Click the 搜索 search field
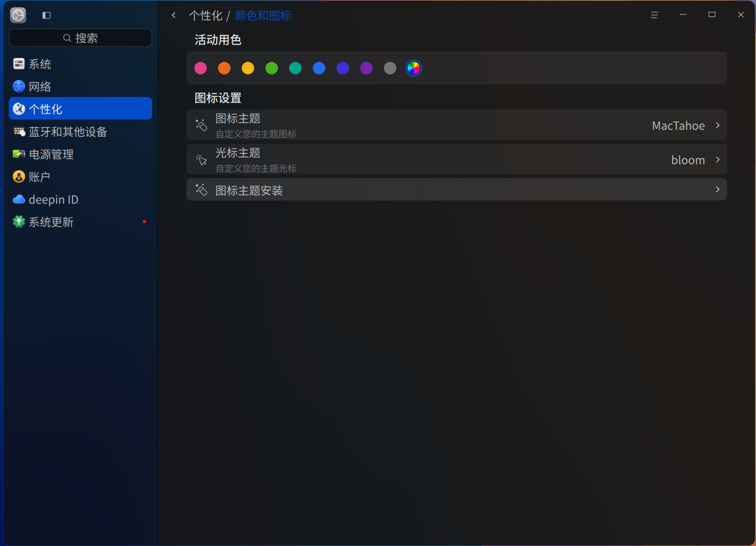This screenshot has height=546, width=756. tap(80, 38)
